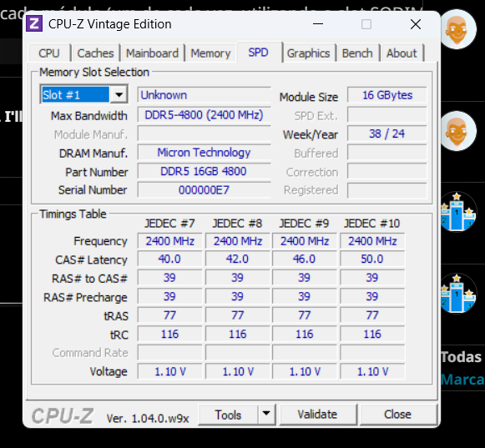
Task: Select the Memory tab
Action: pos(210,53)
